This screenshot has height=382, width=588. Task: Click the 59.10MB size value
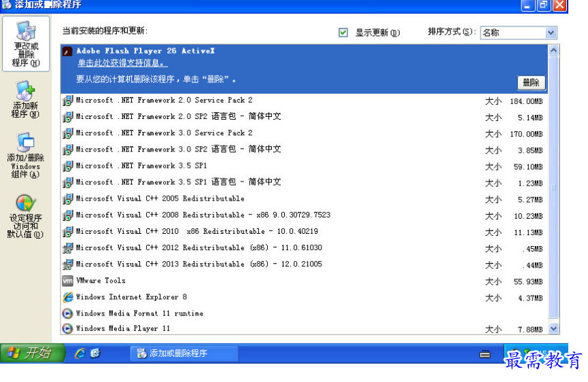tap(528, 167)
